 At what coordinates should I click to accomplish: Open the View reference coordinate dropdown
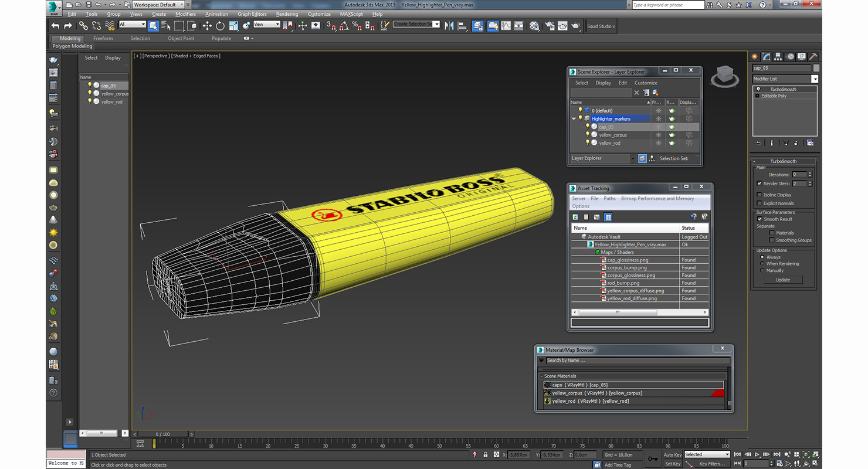coord(266,25)
